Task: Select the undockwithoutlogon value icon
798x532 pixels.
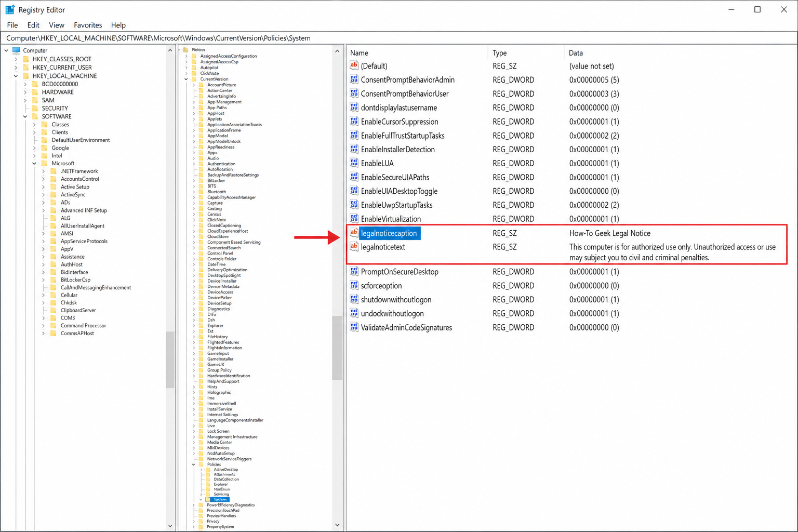Action: pyautogui.click(x=354, y=313)
